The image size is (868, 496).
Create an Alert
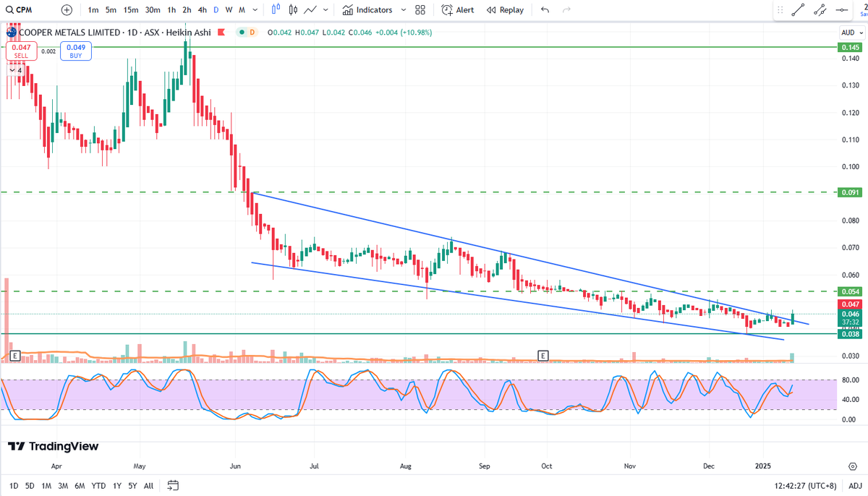coord(458,10)
